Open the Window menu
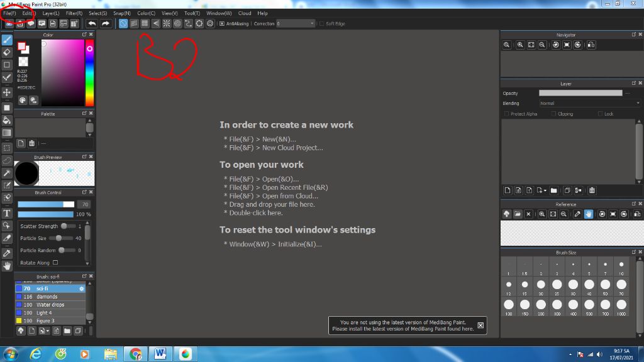The image size is (644, 362). (x=219, y=13)
